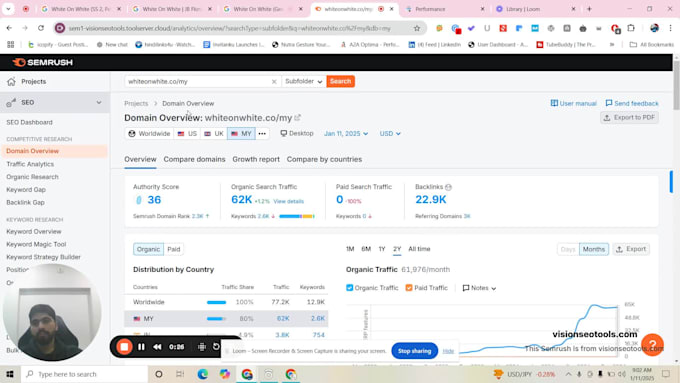Open Loom drag handle icon
The height and width of the screenshot is (383, 680).
point(202,347)
